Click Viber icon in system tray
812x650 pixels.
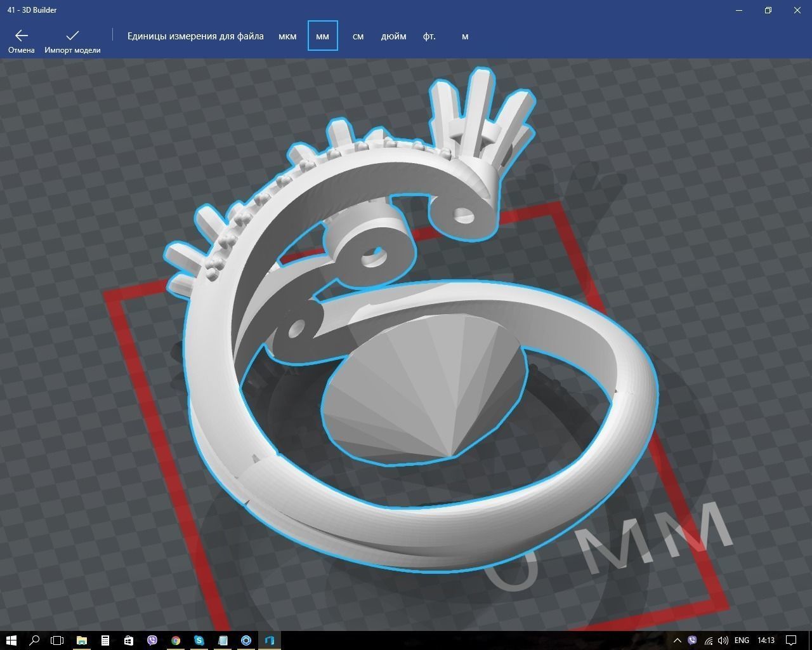coord(692,640)
